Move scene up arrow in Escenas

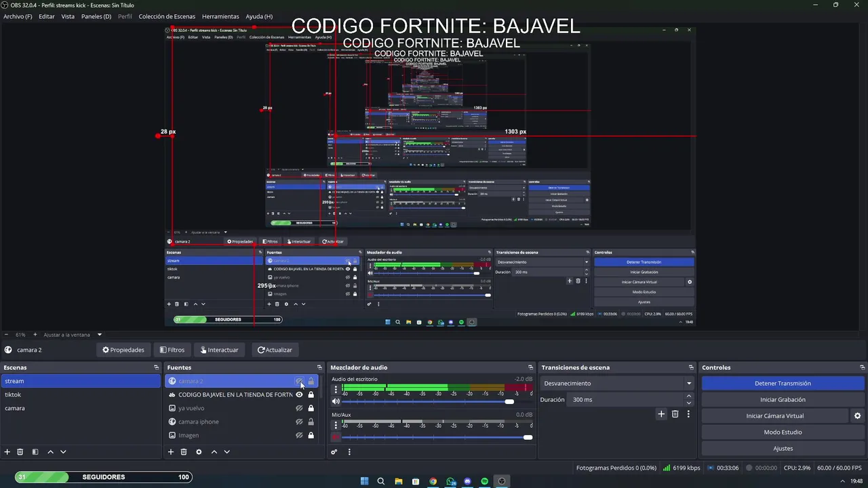click(50, 452)
